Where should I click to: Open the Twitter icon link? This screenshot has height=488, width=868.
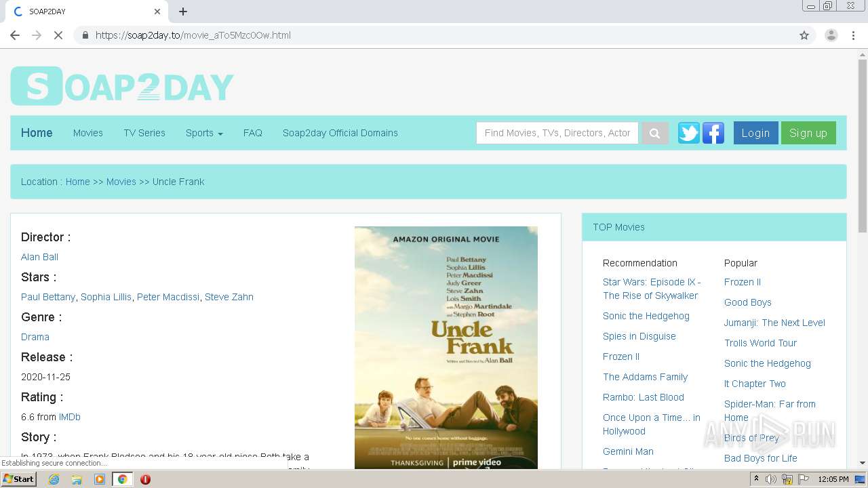point(688,133)
